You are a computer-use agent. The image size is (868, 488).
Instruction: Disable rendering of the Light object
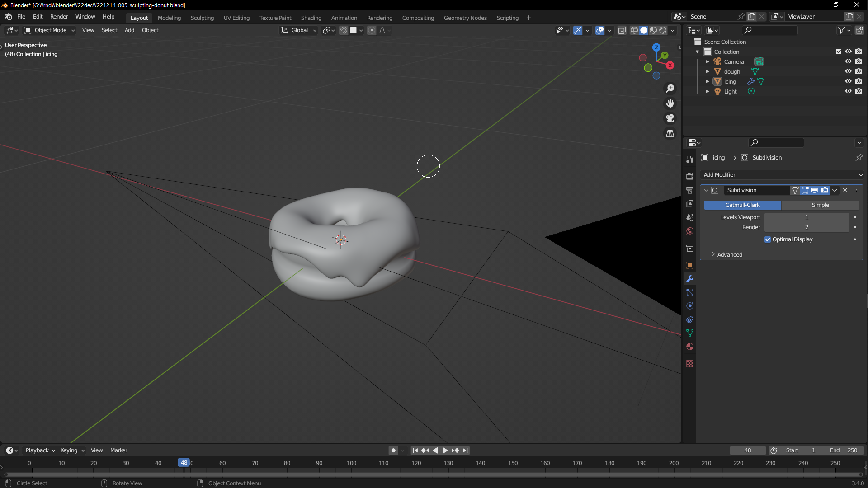[x=859, y=91]
